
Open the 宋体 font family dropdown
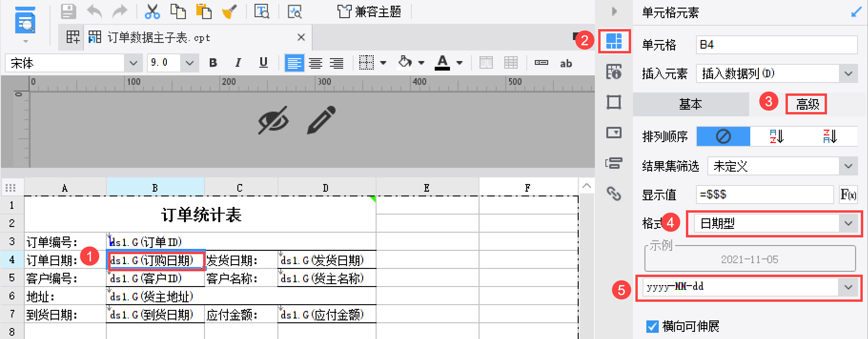pos(133,63)
